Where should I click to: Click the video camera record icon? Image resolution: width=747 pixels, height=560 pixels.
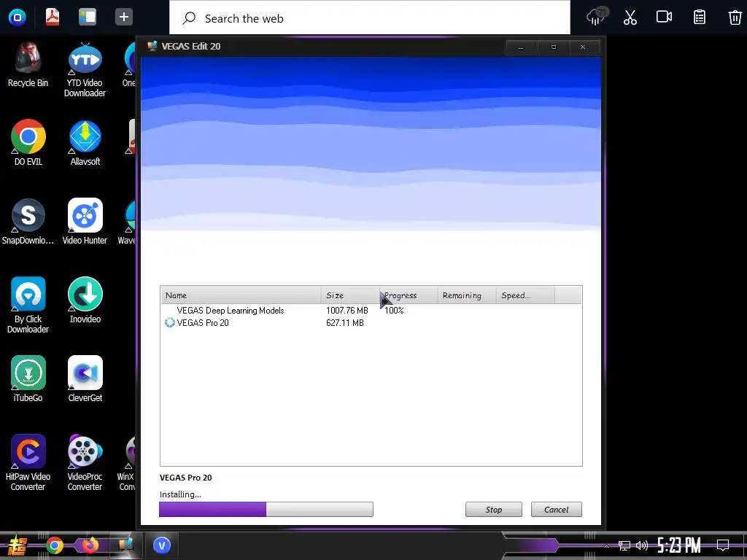664,17
